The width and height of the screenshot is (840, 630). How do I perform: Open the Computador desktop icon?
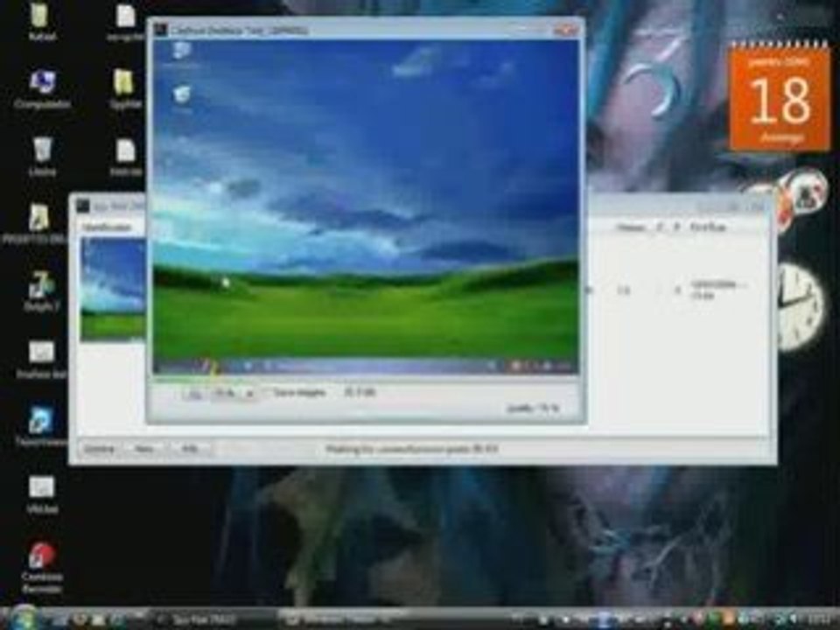[x=42, y=89]
